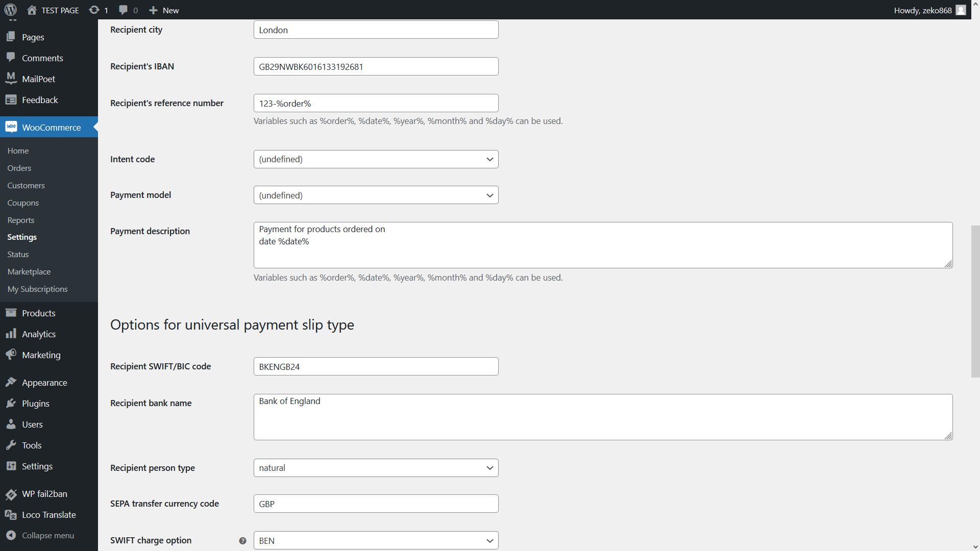Open the SWIFT charge option dropdown
Viewport: 980px width, 551px height.
(376, 540)
